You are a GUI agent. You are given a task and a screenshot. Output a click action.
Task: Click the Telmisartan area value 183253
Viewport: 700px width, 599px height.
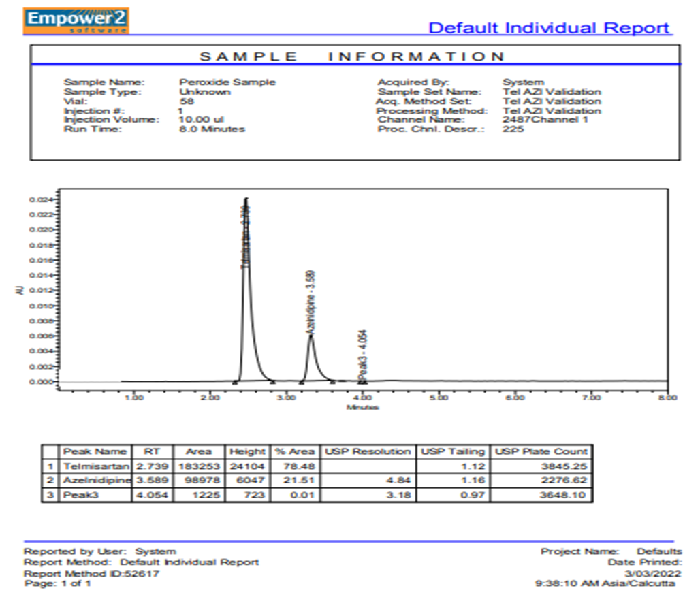point(199,466)
